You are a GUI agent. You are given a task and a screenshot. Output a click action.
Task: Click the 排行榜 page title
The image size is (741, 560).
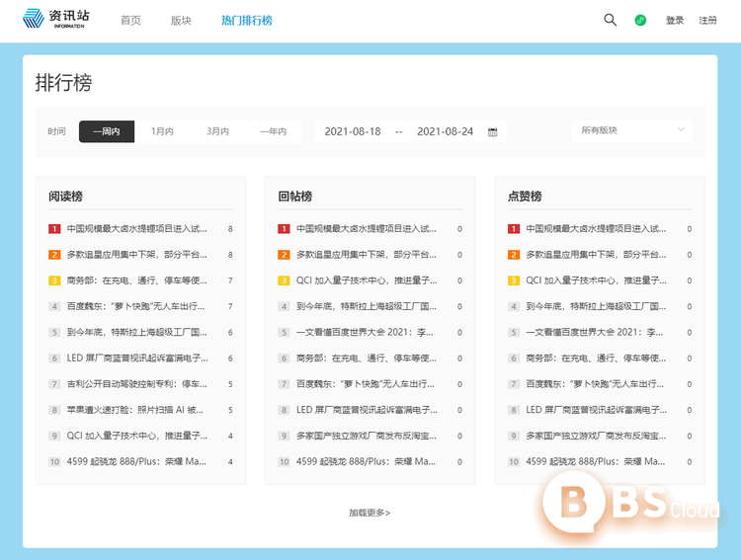pyautogui.click(x=63, y=83)
